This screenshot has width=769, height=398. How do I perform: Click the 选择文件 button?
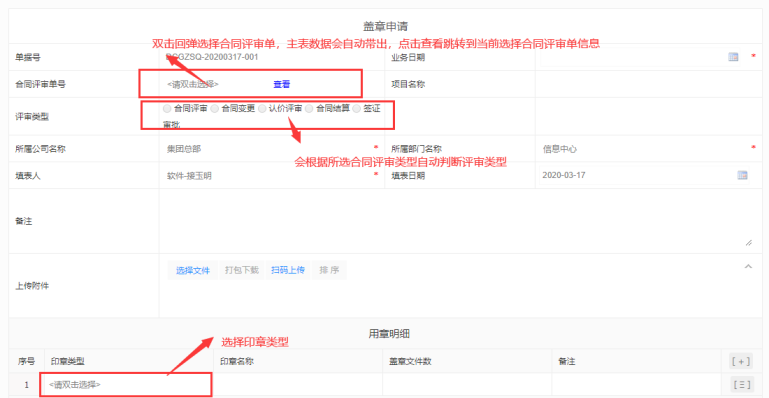click(x=193, y=270)
